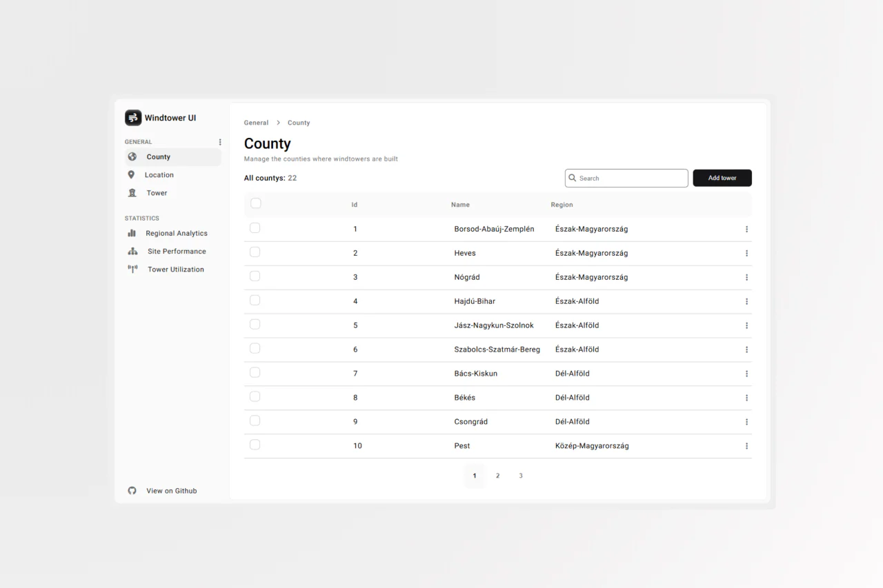This screenshot has width=883, height=588.
Task: Click the Add tower button
Action: 722,178
